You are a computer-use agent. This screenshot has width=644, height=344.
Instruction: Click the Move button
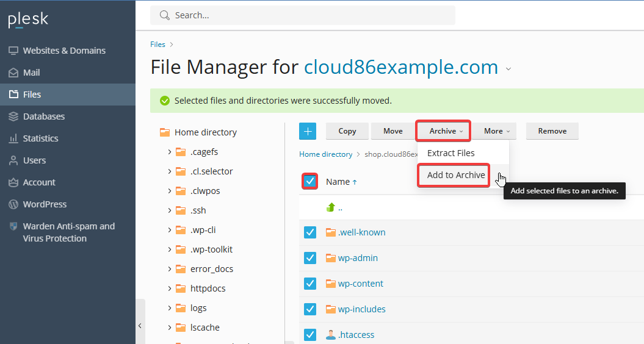(393, 131)
